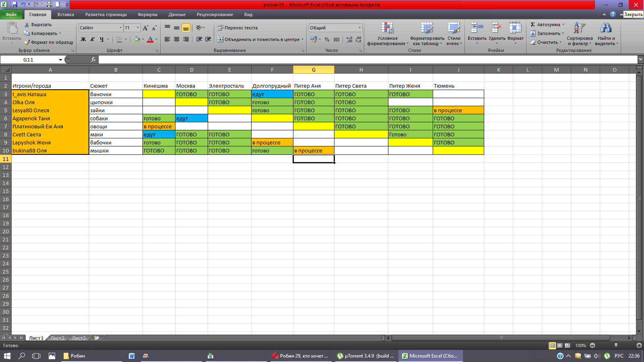The image size is (644, 362).
Task: Click the Format Painter brush icon
Action: click(27, 42)
